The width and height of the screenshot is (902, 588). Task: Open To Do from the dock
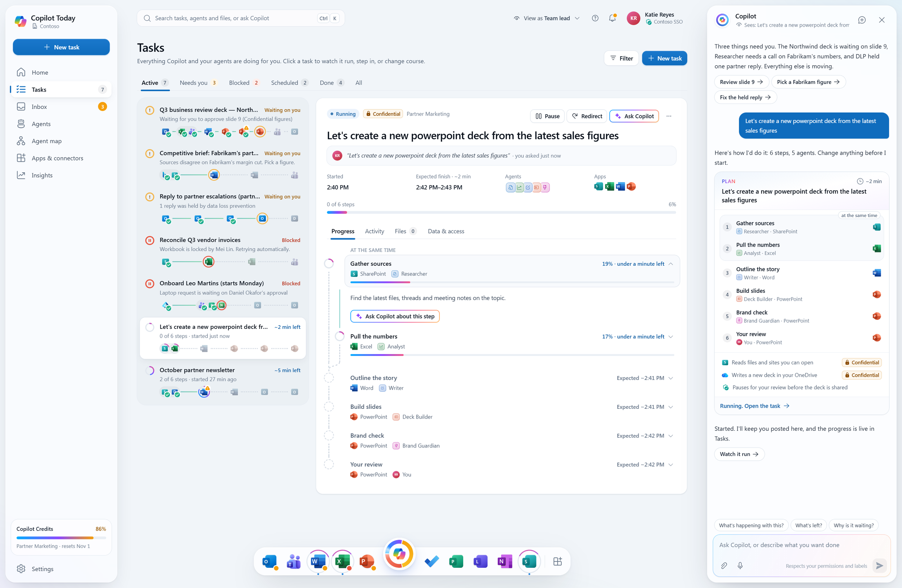432,561
